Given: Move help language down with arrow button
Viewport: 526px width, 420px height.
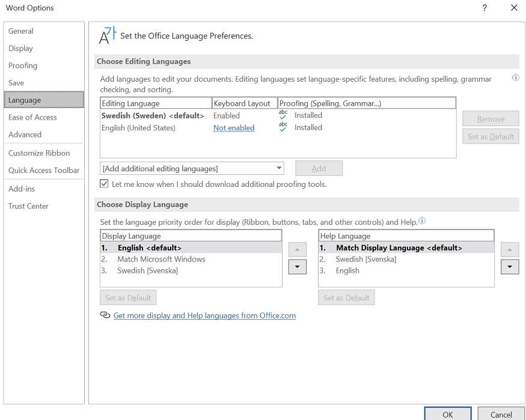Looking at the screenshot, I should point(510,267).
